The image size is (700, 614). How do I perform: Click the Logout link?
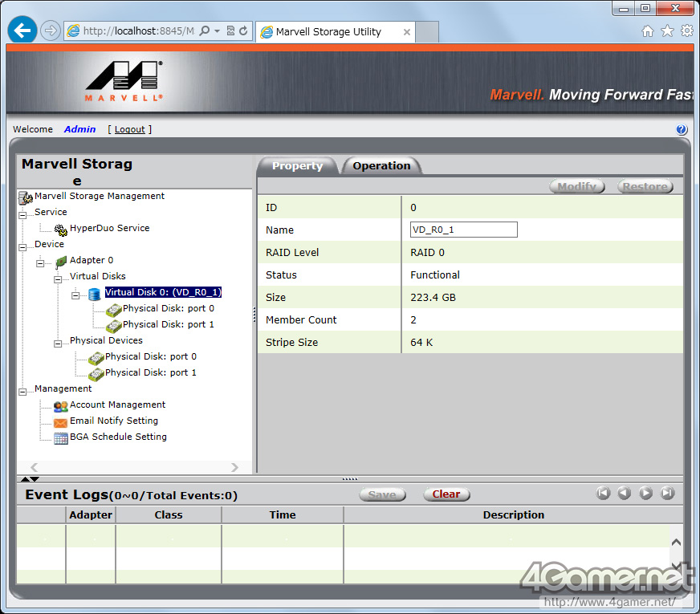[129, 129]
